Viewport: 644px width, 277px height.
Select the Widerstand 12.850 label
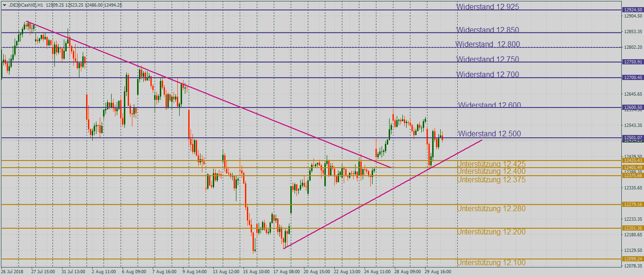487,30
